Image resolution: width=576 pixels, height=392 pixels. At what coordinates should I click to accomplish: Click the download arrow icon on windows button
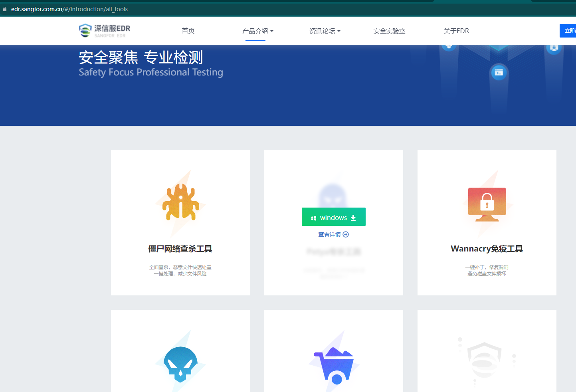[353, 218]
